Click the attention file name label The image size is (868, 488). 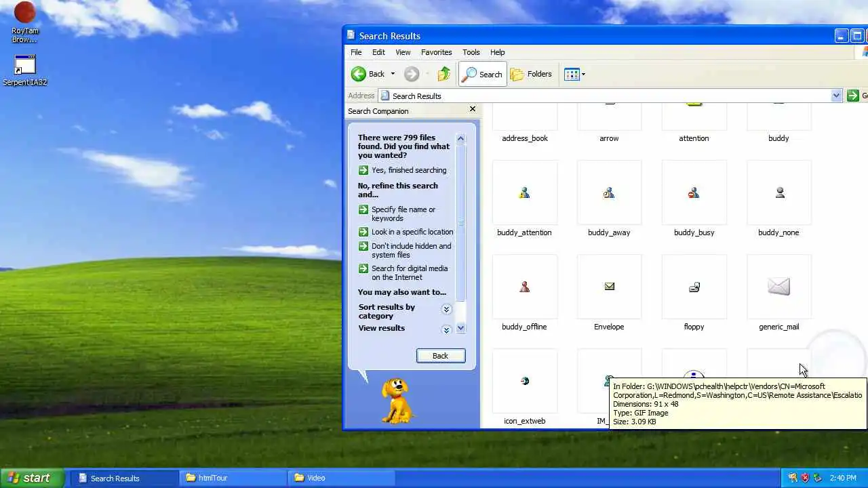(694, 138)
